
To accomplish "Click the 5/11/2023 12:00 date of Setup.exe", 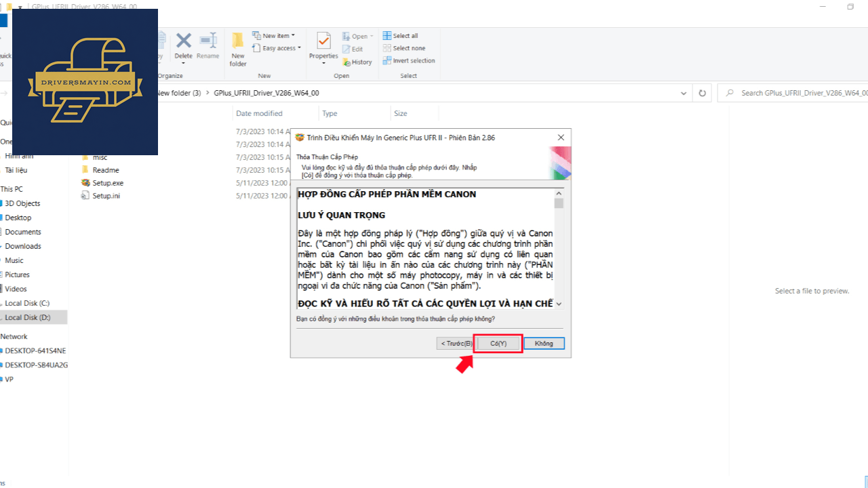I will (x=263, y=183).
